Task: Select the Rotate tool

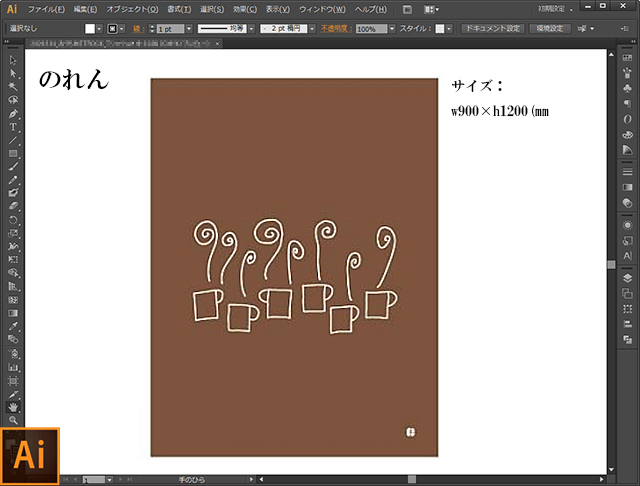Action: point(13,219)
